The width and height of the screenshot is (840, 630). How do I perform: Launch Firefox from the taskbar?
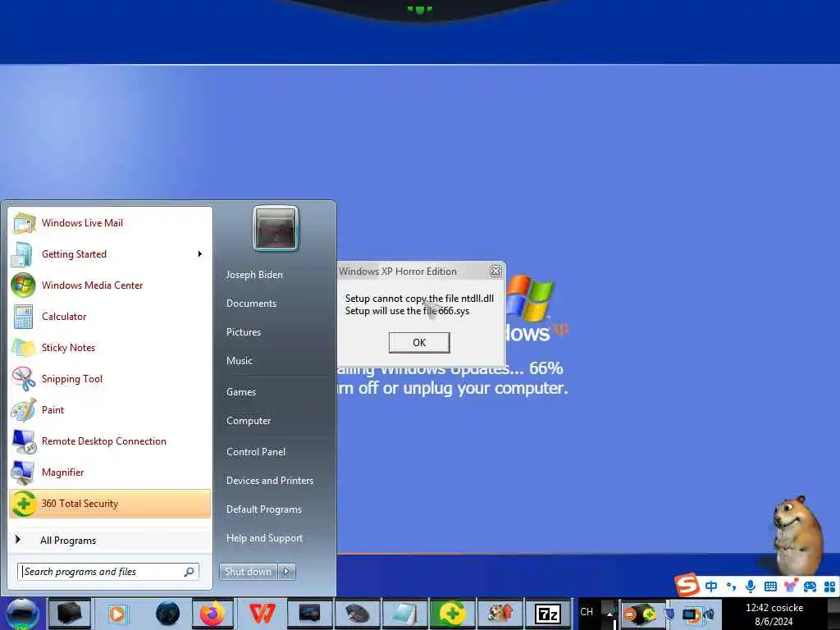(213, 614)
